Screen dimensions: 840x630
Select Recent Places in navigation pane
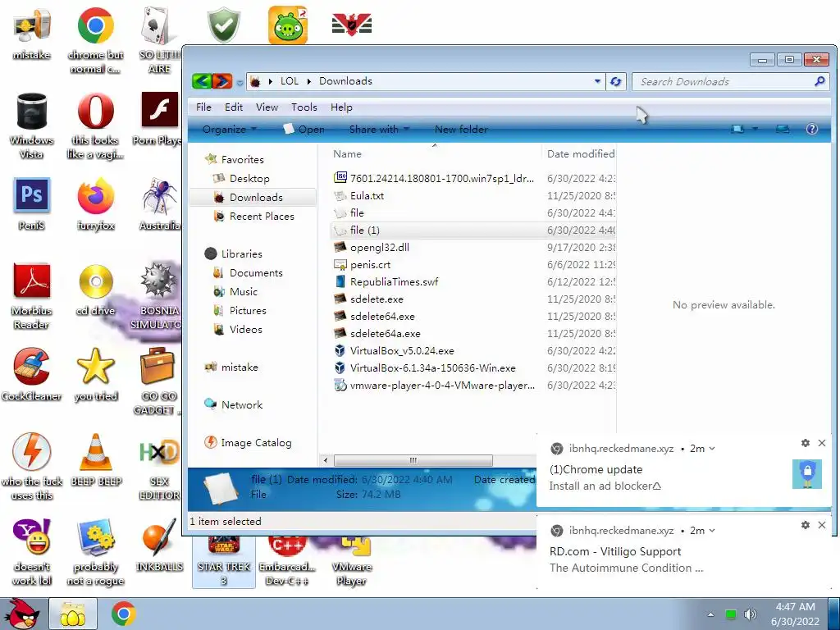262,216
